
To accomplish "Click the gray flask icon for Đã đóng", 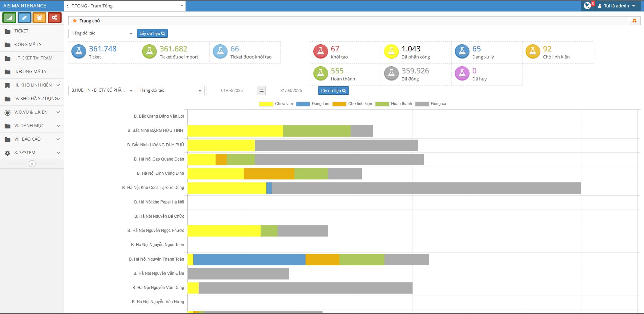I will [391, 74].
